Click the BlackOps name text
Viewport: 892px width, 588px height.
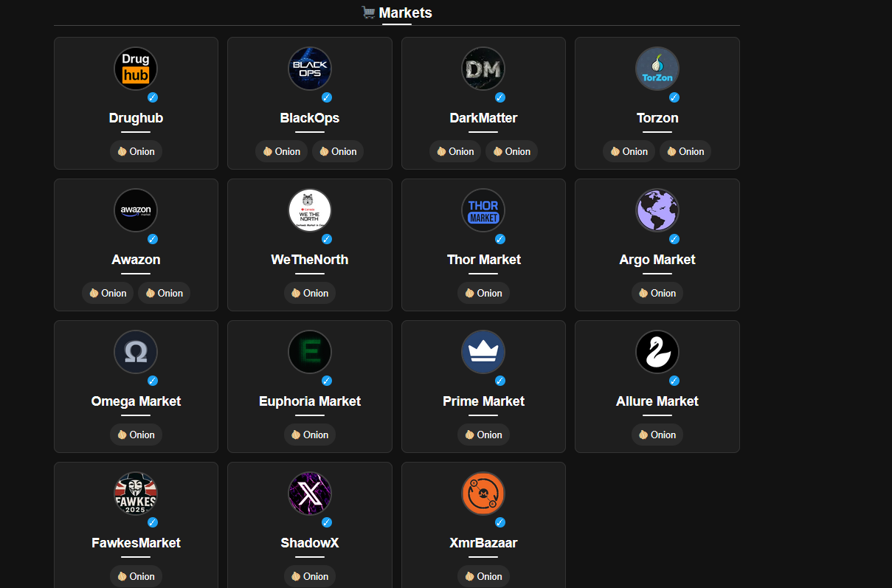(x=310, y=118)
